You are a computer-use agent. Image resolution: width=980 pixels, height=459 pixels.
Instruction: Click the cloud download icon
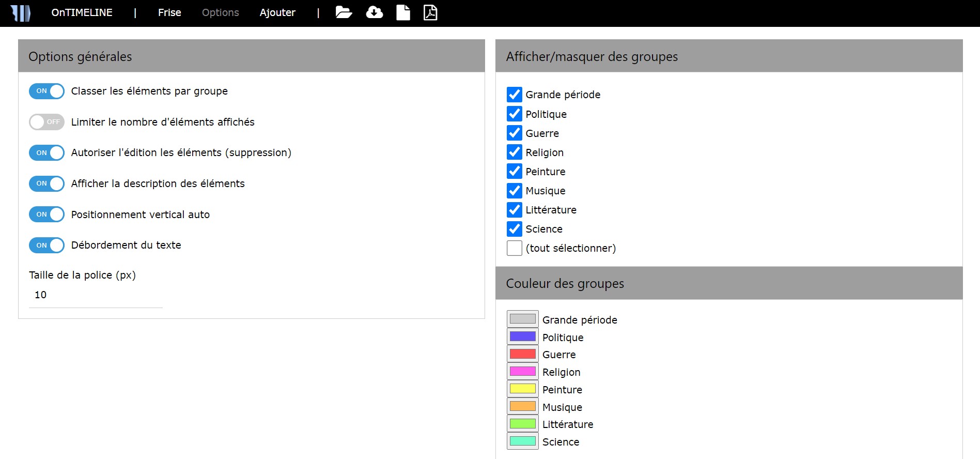(374, 12)
